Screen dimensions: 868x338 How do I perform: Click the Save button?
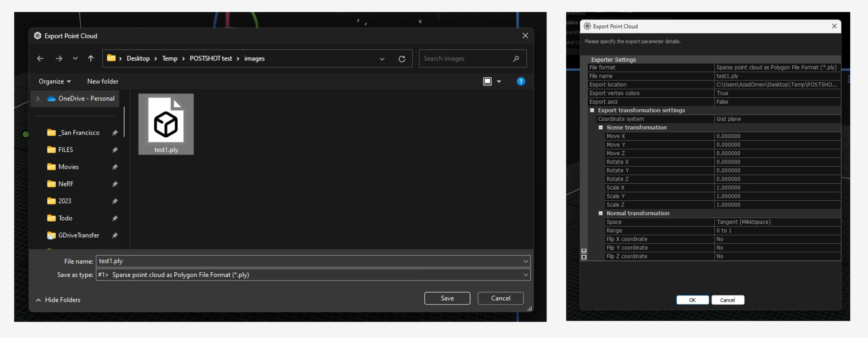(x=447, y=298)
